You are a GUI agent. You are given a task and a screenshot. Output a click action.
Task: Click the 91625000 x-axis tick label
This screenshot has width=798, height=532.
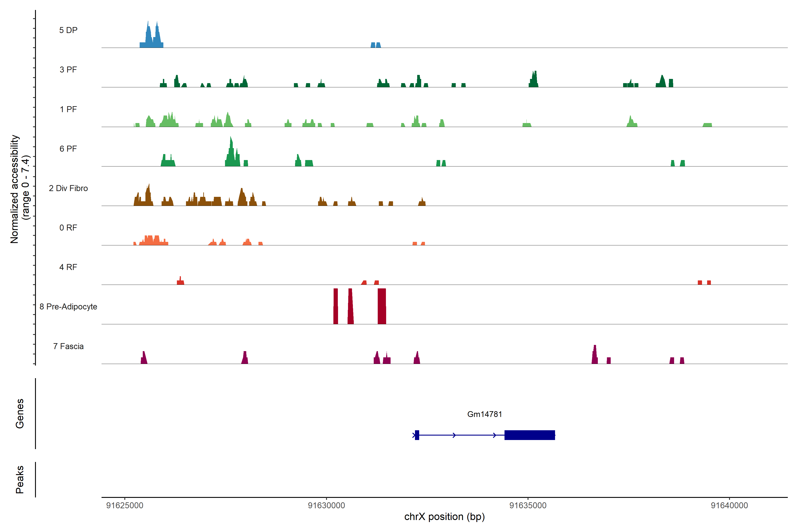point(125,505)
